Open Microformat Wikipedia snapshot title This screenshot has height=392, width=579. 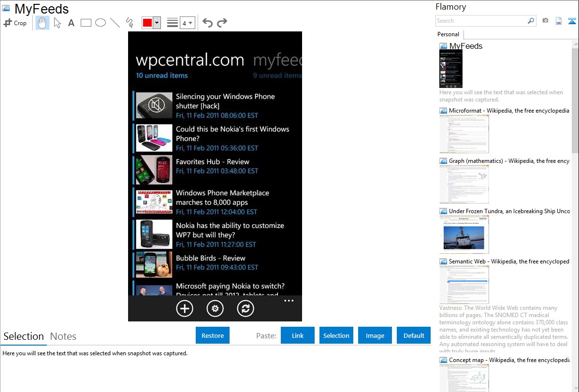[x=509, y=111]
